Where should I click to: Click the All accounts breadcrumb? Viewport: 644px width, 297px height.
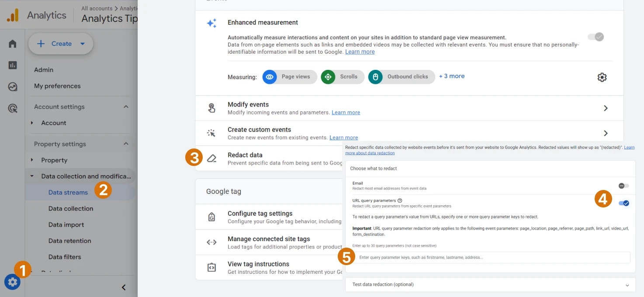97,9
